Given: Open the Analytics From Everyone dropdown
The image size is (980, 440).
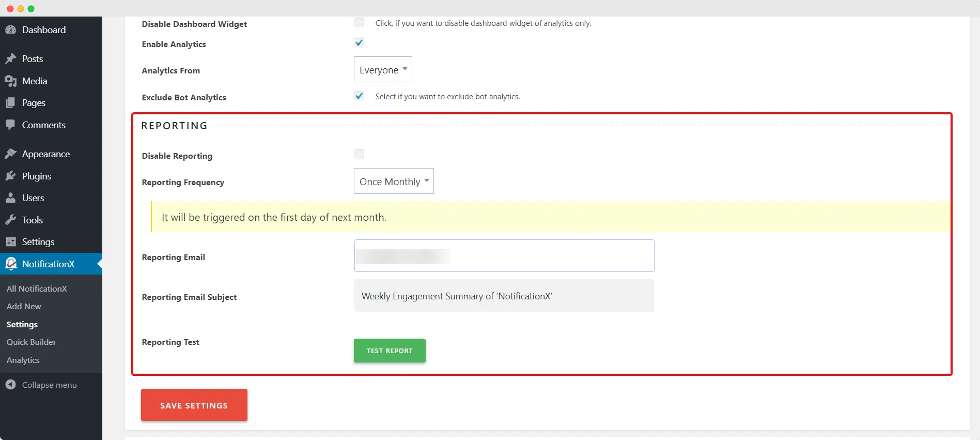Looking at the screenshot, I should (383, 69).
